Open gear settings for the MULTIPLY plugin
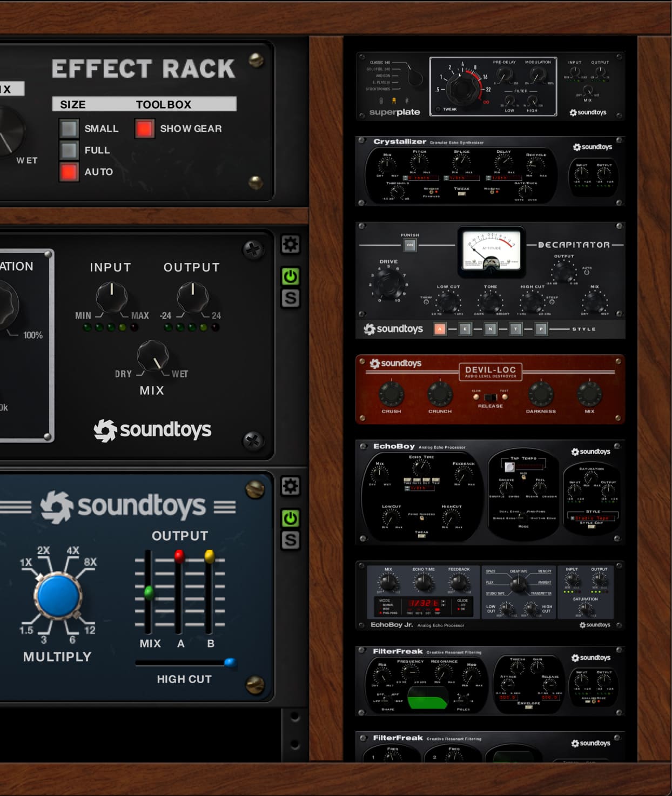 click(x=291, y=487)
